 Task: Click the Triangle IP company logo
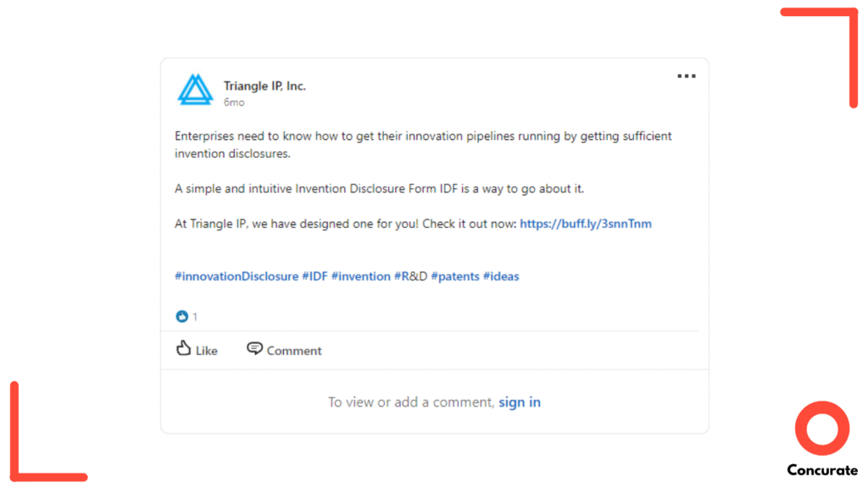click(x=196, y=91)
